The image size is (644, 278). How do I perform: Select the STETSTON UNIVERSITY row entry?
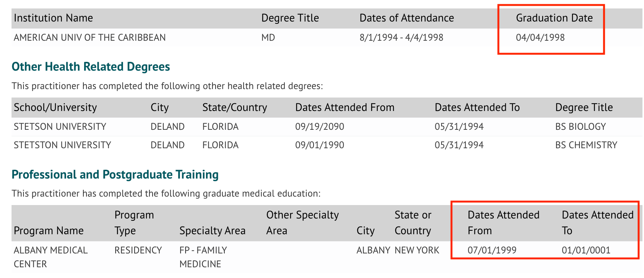tap(62, 145)
